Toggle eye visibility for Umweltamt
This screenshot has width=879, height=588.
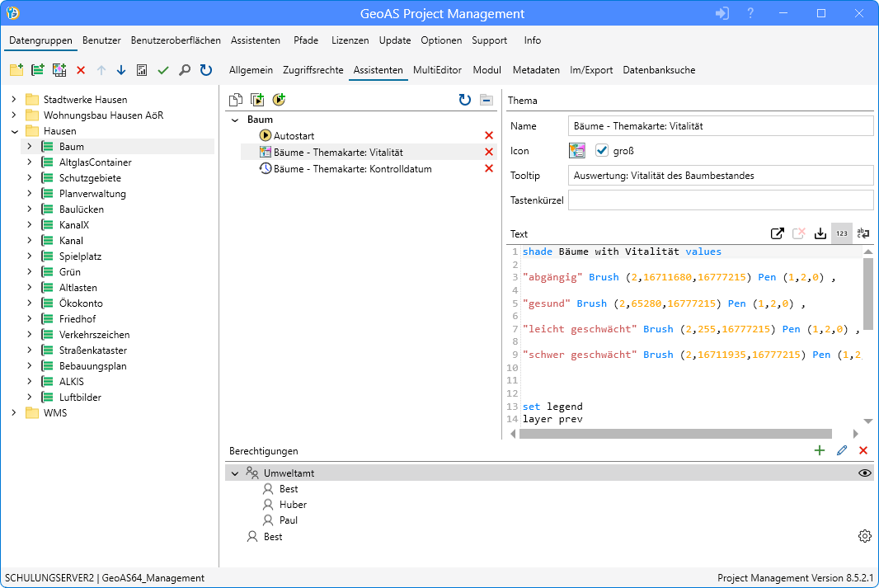pyautogui.click(x=865, y=473)
